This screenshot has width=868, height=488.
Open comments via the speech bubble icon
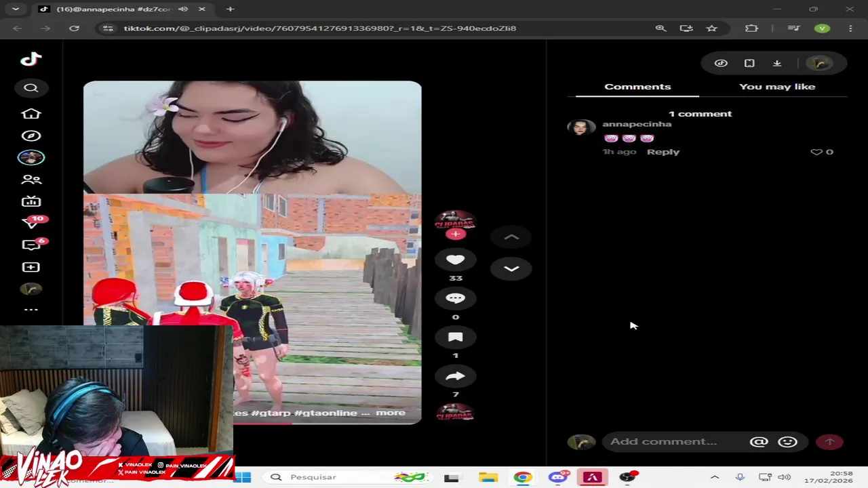point(456,299)
